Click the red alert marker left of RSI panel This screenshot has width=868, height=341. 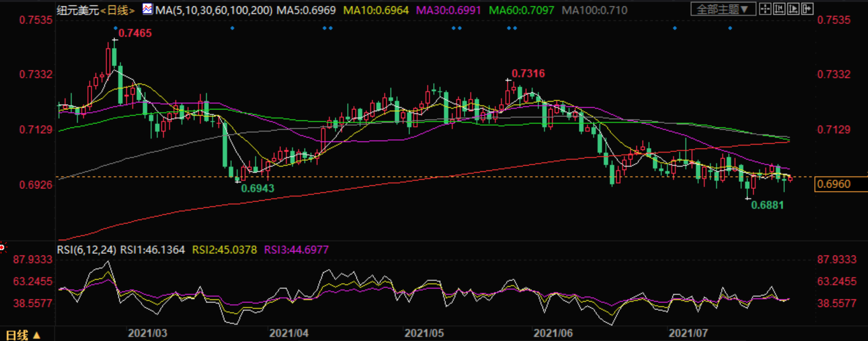(x=2, y=247)
